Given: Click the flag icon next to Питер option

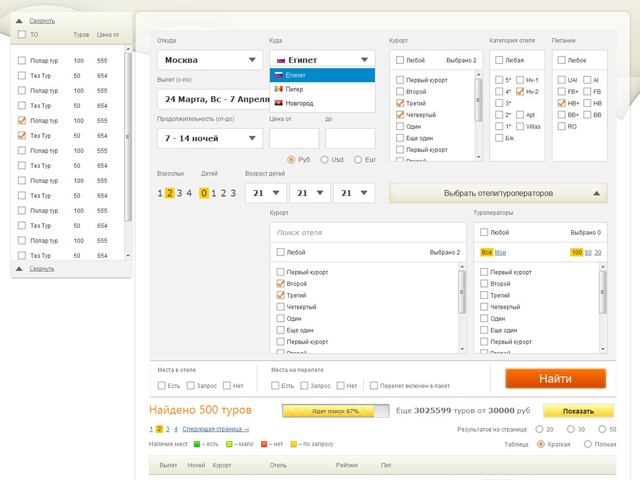Looking at the screenshot, I should click(279, 89).
